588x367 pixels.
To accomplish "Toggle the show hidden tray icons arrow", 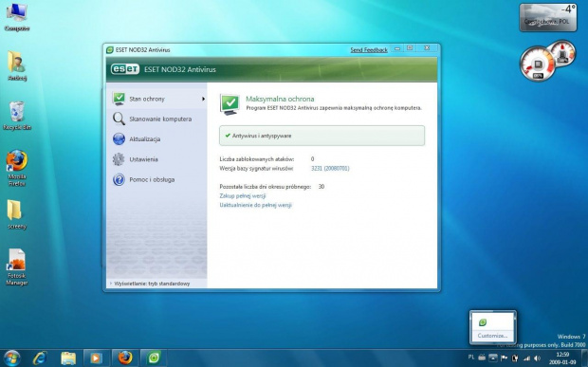I will [493, 358].
